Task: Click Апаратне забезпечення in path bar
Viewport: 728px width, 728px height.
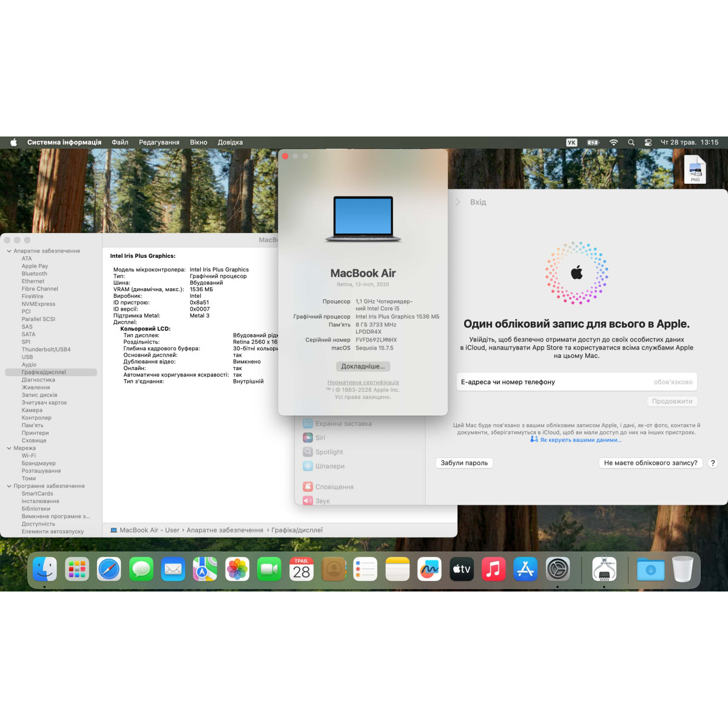Action: [x=224, y=530]
